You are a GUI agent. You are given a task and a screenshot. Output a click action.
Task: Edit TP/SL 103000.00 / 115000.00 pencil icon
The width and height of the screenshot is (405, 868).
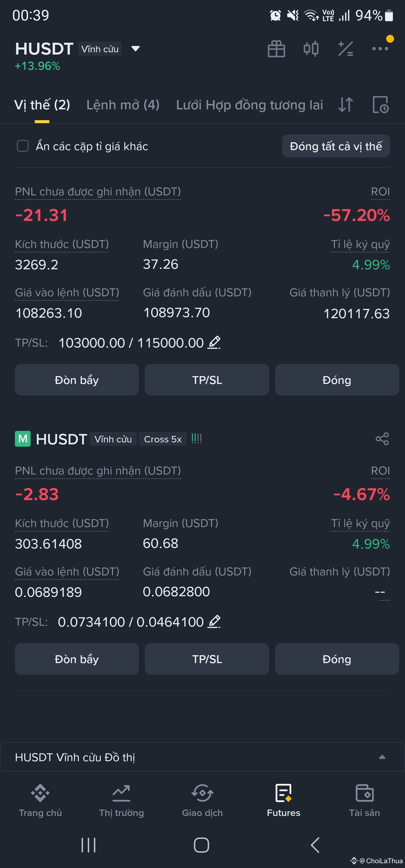pos(214,342)
